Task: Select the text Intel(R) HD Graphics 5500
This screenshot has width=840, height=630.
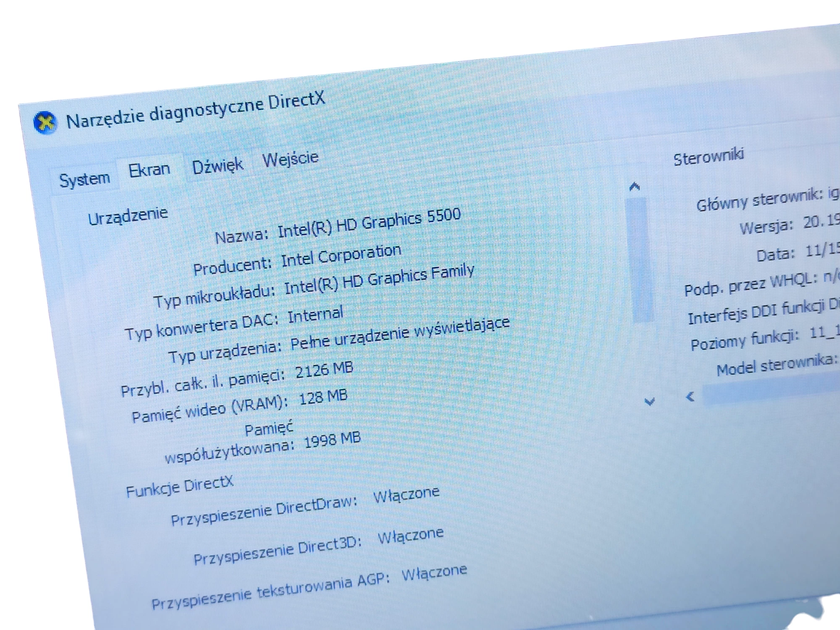Action: tap(369, 223)
